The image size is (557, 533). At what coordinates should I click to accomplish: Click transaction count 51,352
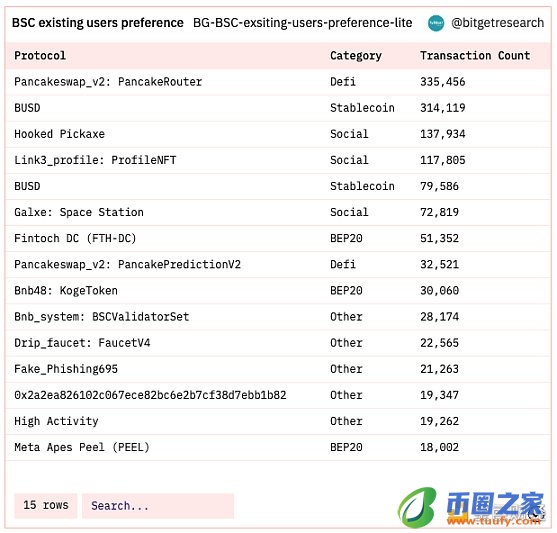click(x=439, y=238)
